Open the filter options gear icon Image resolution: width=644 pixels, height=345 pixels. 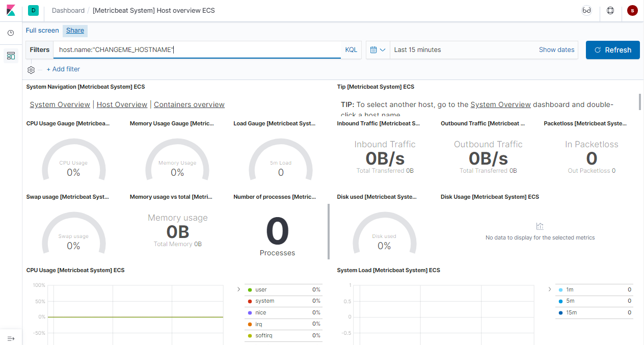(31, 70)
